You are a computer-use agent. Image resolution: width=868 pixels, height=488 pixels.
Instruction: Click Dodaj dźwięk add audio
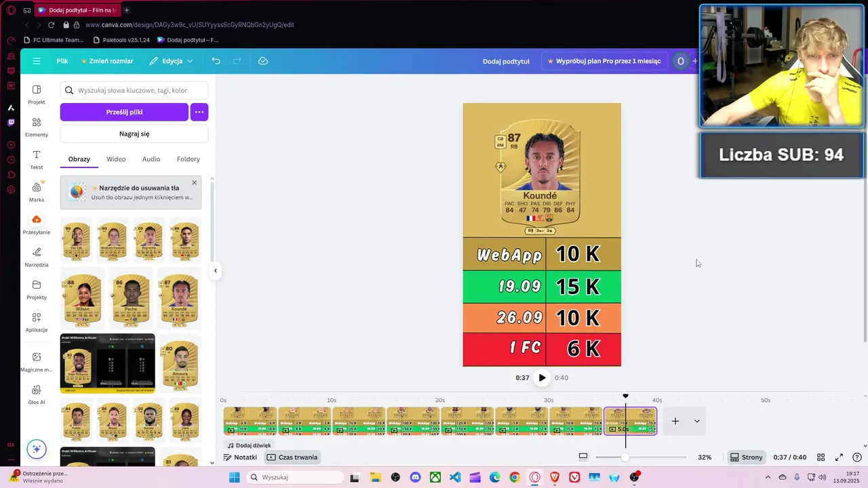tap(249, 445)
